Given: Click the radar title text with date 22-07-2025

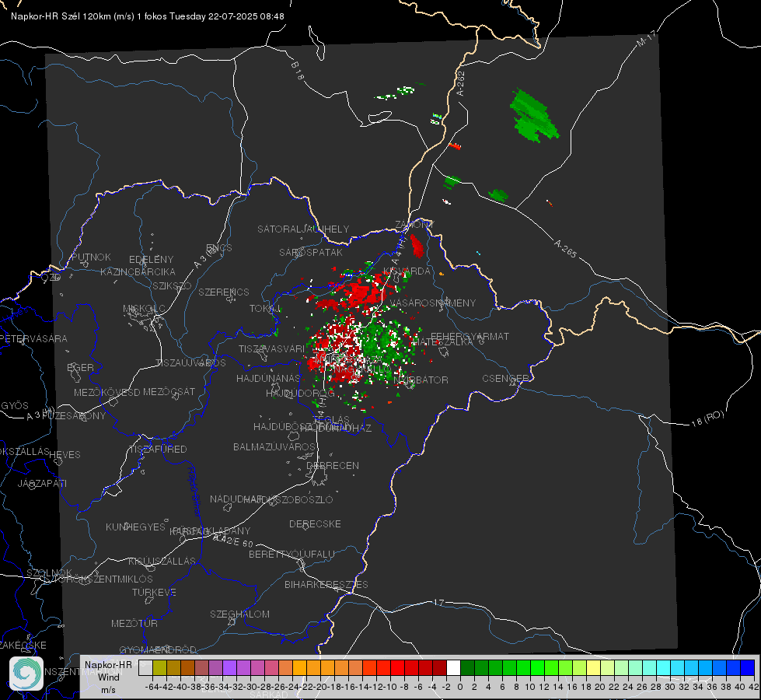Looking at the screenshot, I should 148,16.
